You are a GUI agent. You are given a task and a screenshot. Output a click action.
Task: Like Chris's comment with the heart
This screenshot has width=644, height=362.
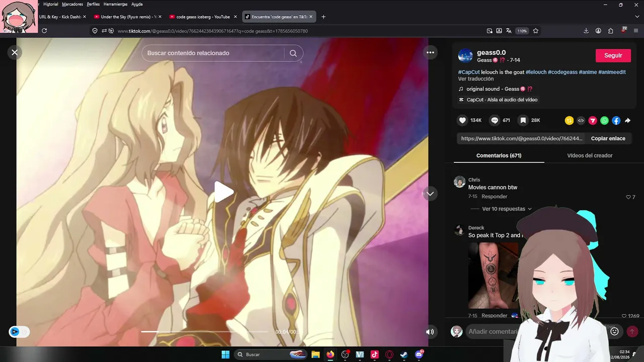628,197
